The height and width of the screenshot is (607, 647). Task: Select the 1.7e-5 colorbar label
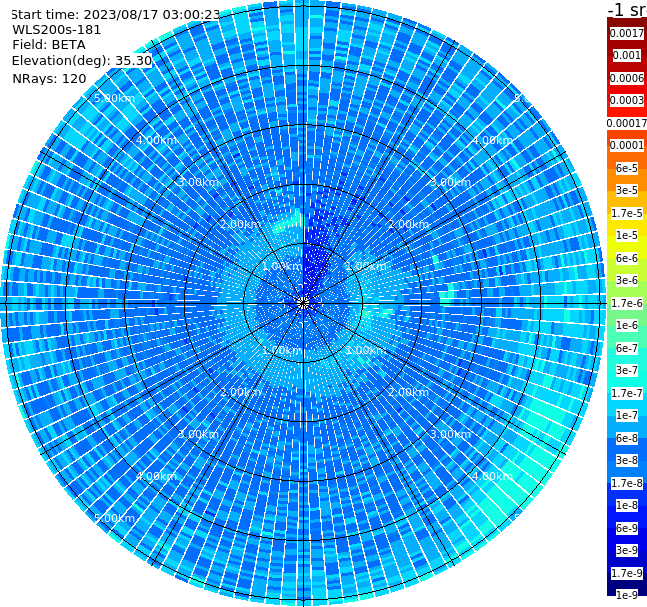[627, 213]
